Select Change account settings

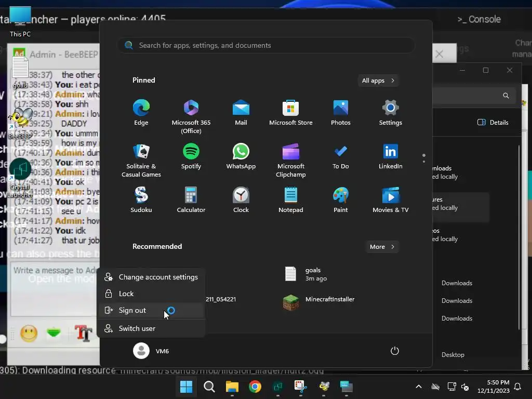coord(151,277)
